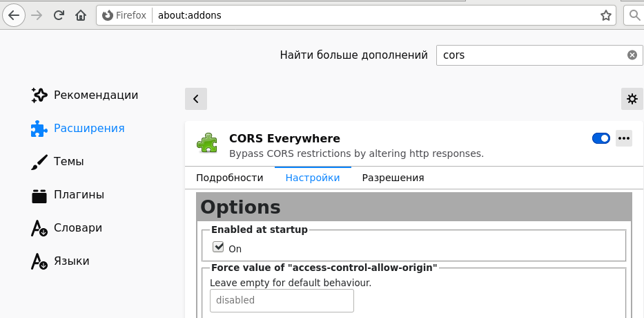The height and width of the screenshot is (318, 644).
Task: Focus the access-control-allow-origin value field
Action: pos(282,300)
